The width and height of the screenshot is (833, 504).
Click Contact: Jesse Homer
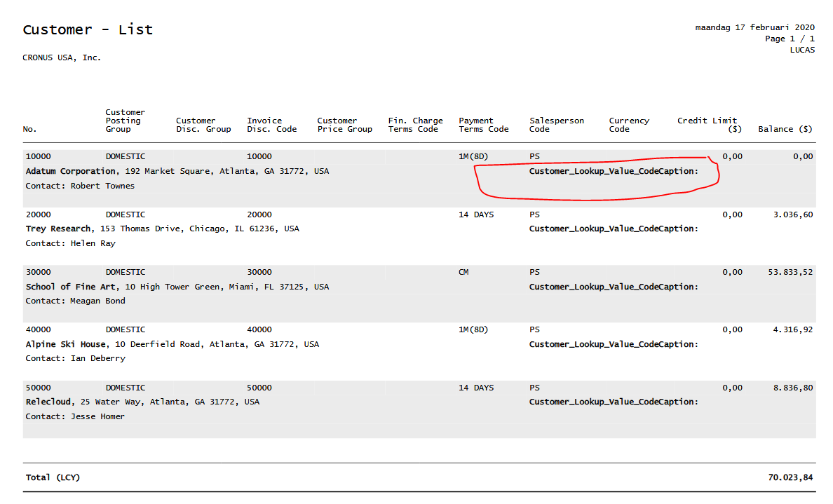point(75,416)
